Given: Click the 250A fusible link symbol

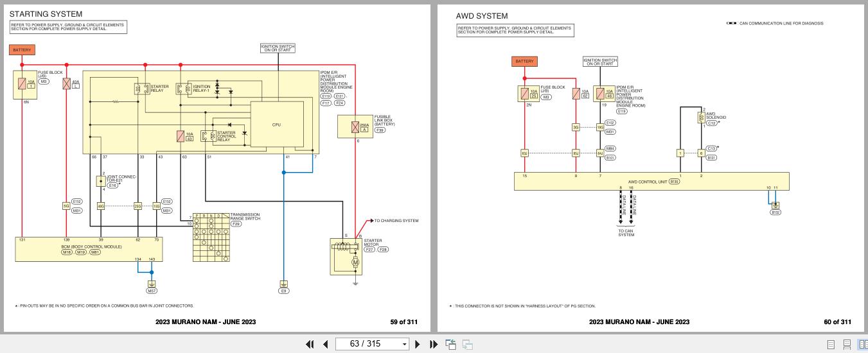Looking at the screenshot, I should click(x=355, y=127).
